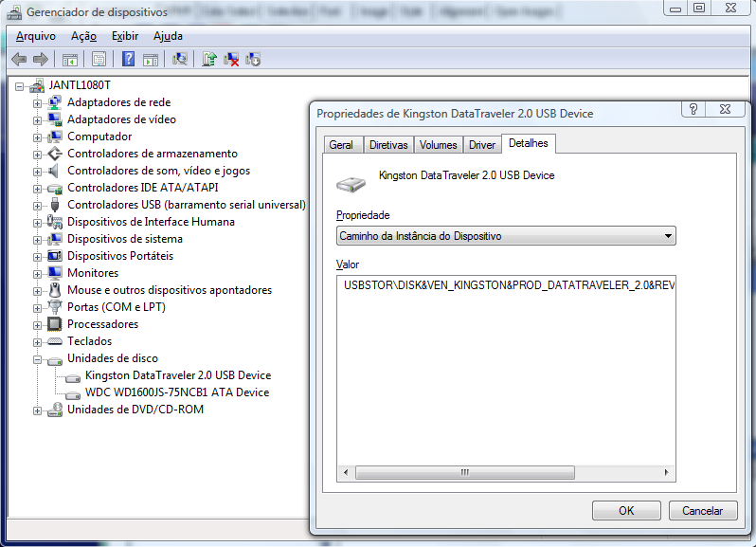Select Dispositivos Portáteis category label

[120, 256]
